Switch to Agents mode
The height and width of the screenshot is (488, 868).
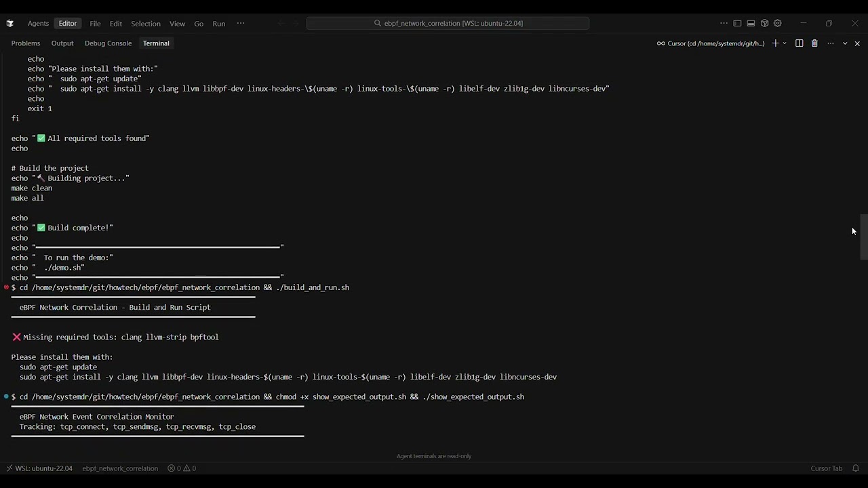pos(38,23)
